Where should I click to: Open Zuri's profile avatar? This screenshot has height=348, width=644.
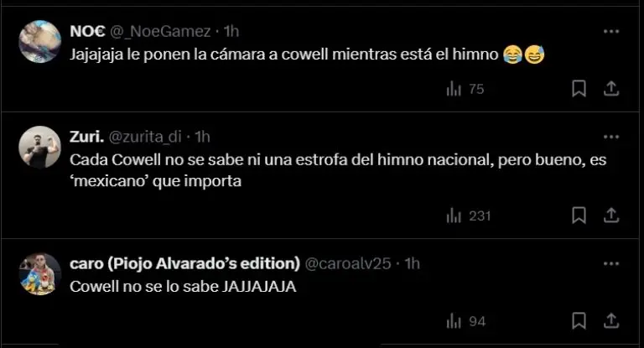click(x=40, y=147)
